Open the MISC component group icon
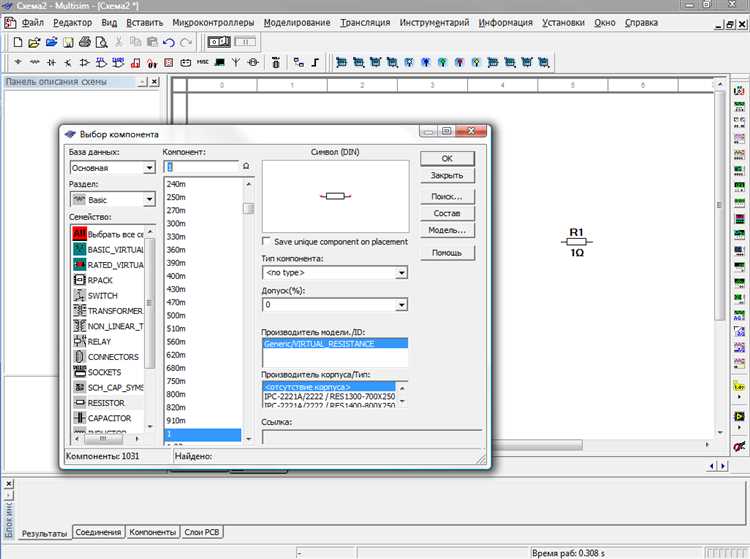This screenshot has height=559, width=750. pyautogui.click(x=203, y=62)
